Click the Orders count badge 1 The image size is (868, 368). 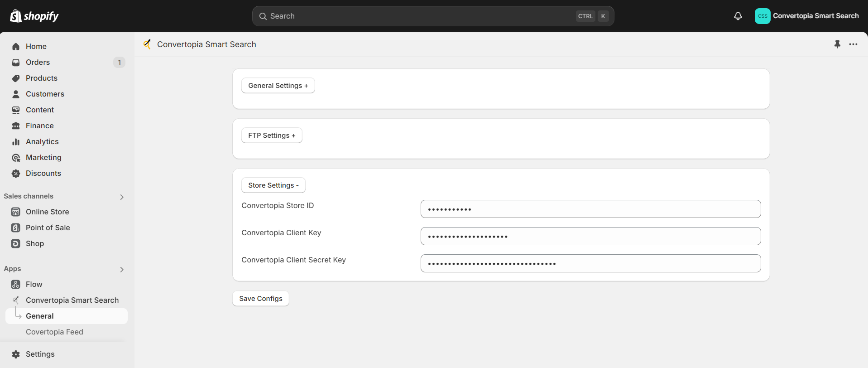[119, 62]
